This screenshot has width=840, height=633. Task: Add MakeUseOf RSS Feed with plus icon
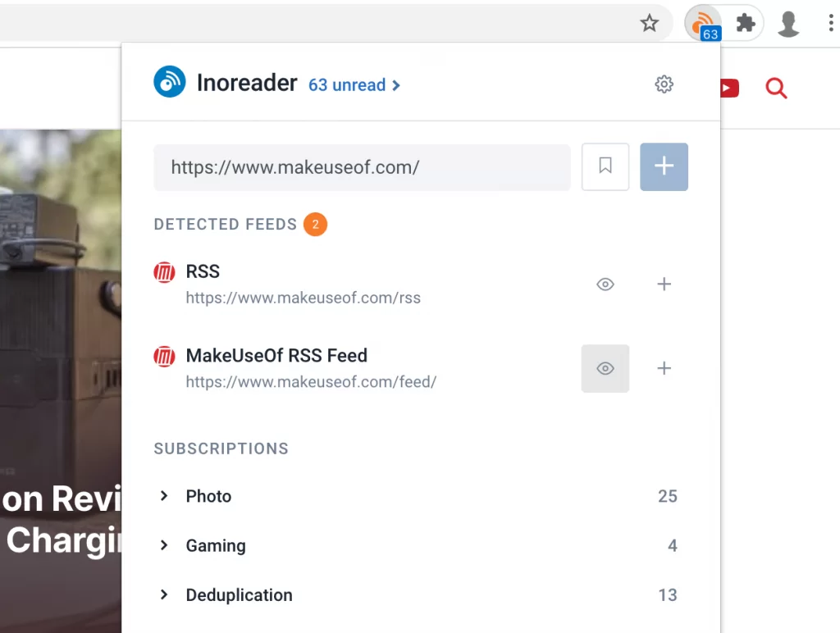point(664,368)
